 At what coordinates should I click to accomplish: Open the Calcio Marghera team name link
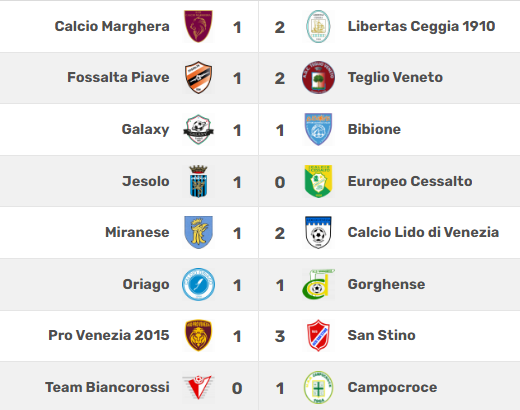(x=112, y=26)
